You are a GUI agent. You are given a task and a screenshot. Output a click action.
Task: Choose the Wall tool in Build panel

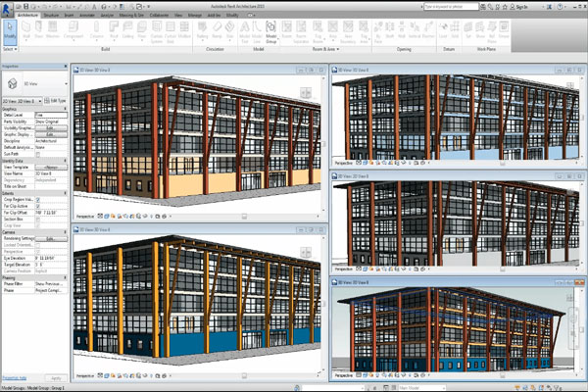pyautogui.click(x=26, y=30)
